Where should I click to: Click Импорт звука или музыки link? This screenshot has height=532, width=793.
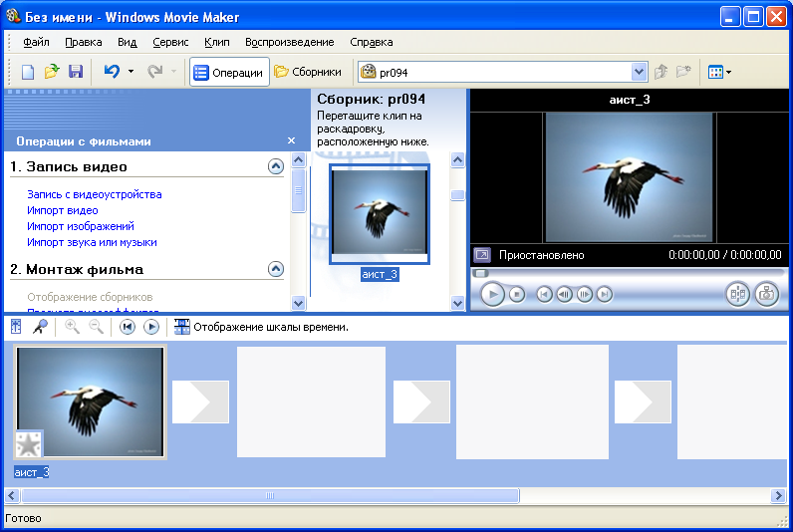(92, 243)
